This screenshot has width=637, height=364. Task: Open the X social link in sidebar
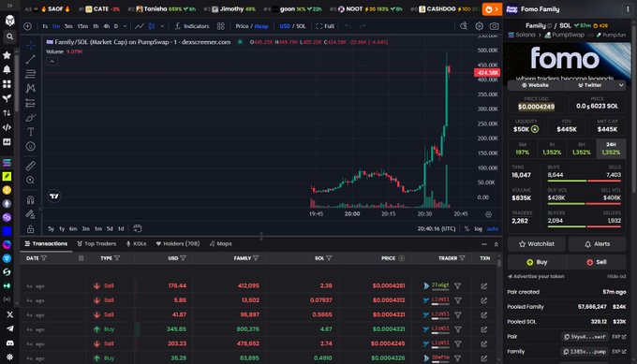[x=9, y=314]
